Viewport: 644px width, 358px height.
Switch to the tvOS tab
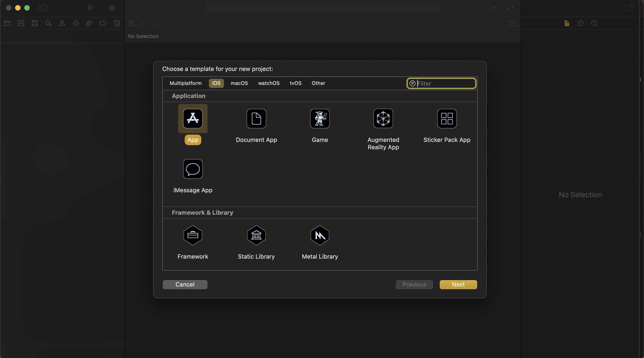point(295,83)
